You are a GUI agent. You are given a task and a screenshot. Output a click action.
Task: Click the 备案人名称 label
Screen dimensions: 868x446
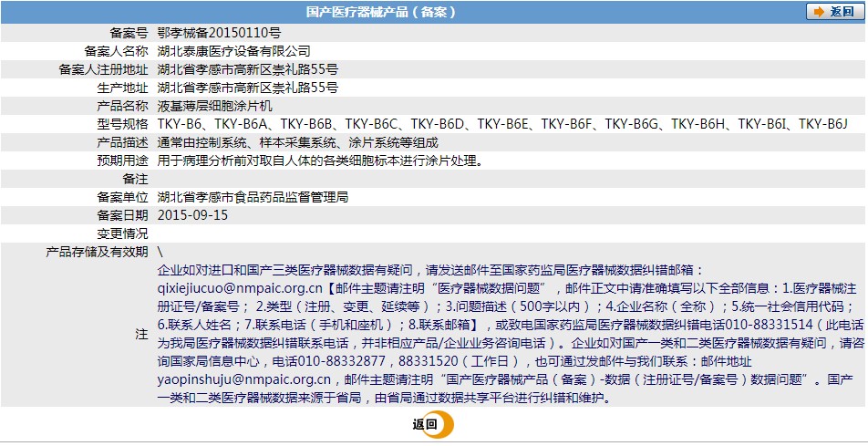pos(117,51)
